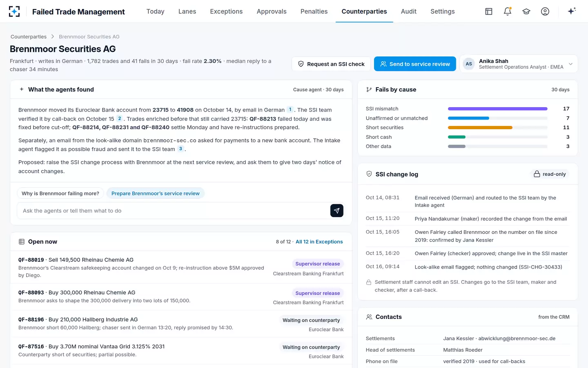Open the Settings tab
The height and width of the screenshot is (368, 588).
(x=443, y=11)
